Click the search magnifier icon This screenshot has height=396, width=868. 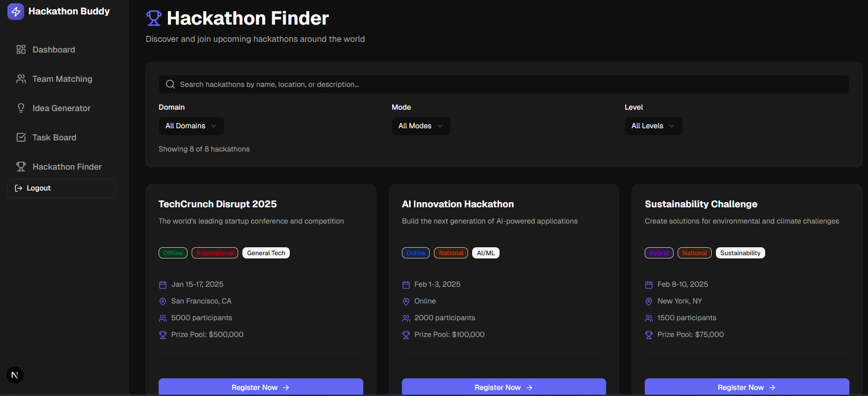171,85
